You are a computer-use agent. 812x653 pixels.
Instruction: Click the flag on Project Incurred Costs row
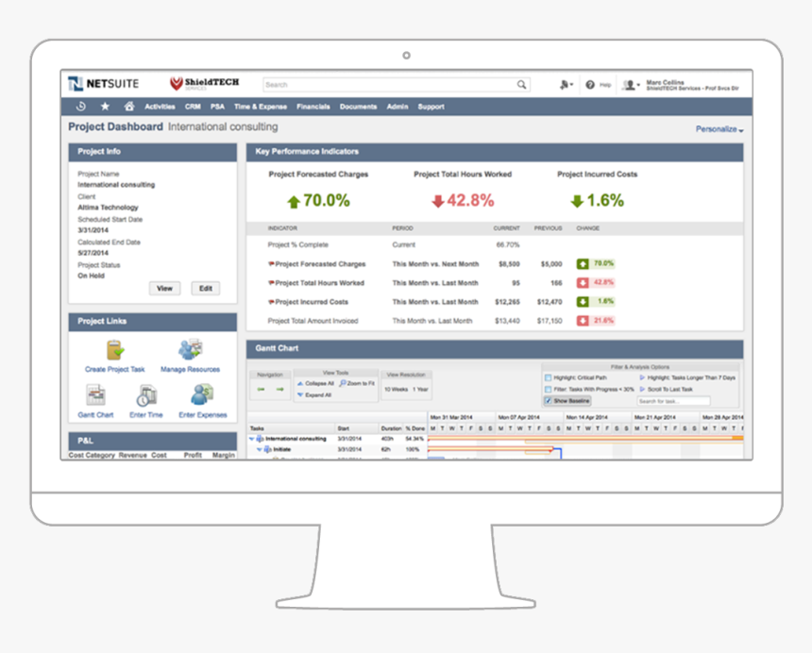pyautogui.click(x=271, y=302)
